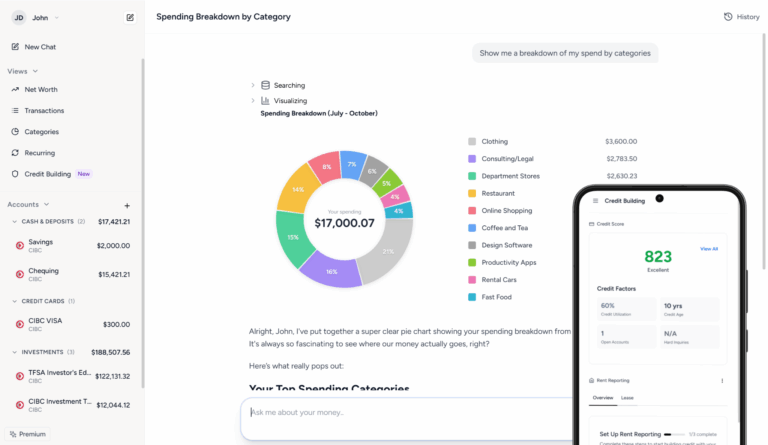Image resolution: width=768 pixels, height=445 pixels.
Task: Open Recurring payments view
Action: 39,153
